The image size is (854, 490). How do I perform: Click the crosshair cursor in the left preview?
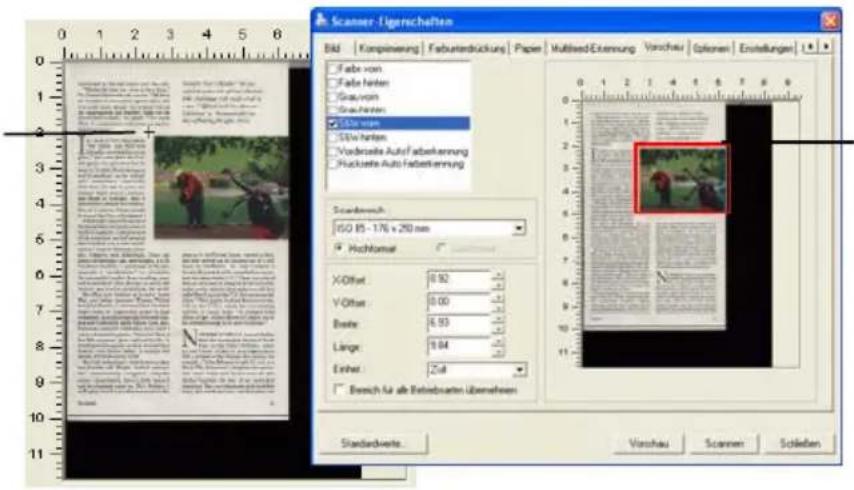[149, 132]
